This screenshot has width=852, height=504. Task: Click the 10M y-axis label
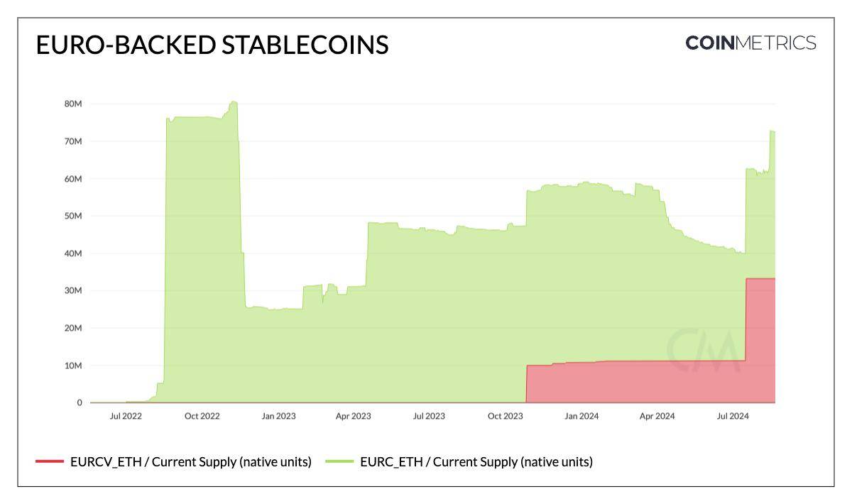[73, 366]
